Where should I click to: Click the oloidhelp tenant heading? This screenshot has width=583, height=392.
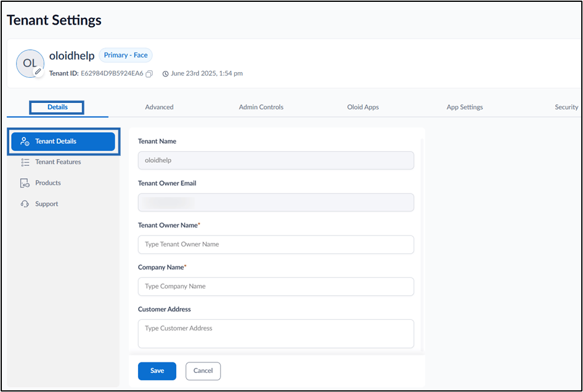click(x=71, y=56)
